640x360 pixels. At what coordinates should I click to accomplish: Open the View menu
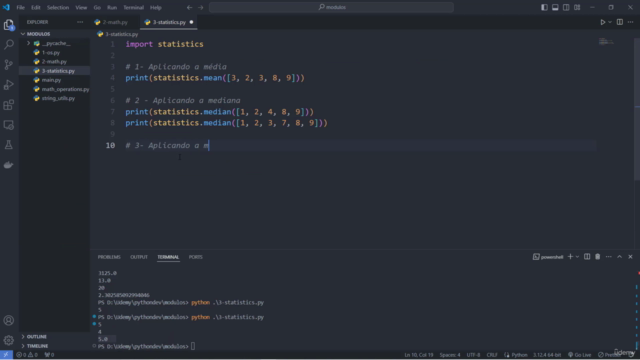click(x=81, y=7)
